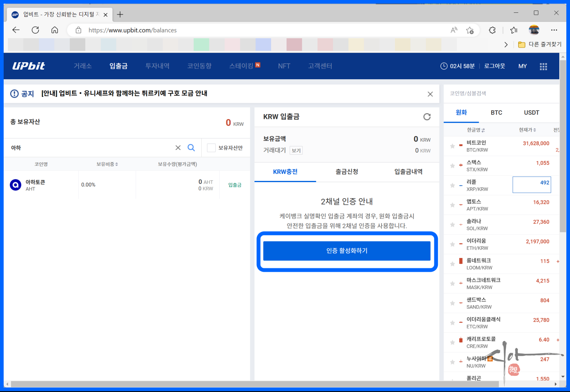This screenshot has width=570, height=392.
Task: Expand bookmarks bar overflow chevron
Action: click(506, 45)
